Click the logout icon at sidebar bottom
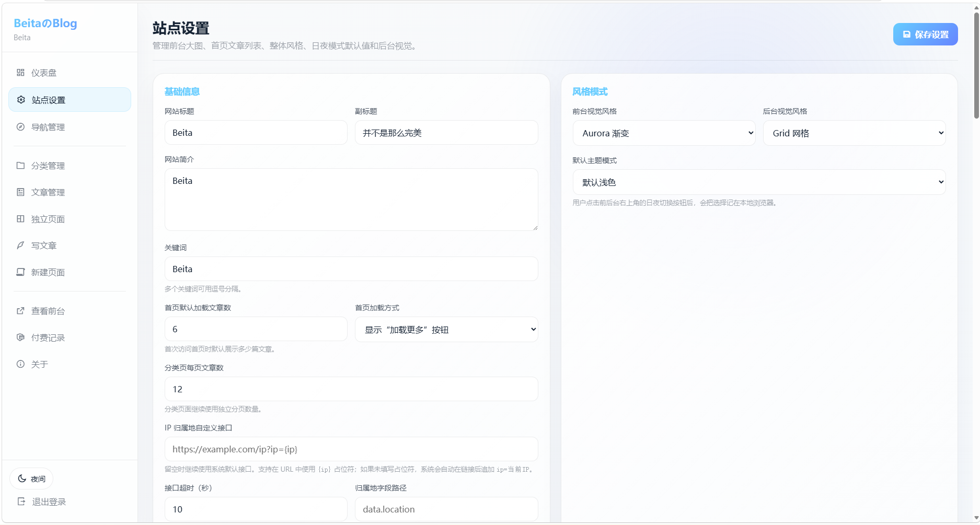 tap(21, 501)
